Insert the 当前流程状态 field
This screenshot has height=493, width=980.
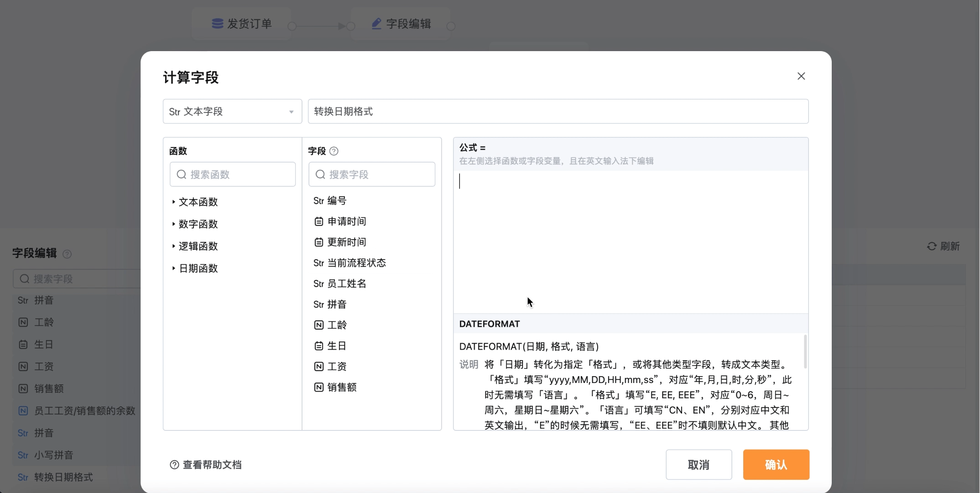(x=350, y=263)
